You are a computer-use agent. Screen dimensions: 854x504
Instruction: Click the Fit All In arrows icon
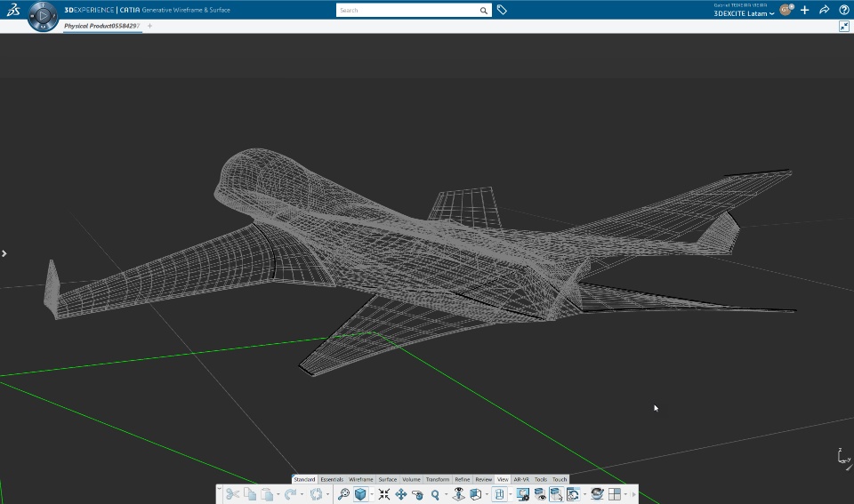[384, 494]
